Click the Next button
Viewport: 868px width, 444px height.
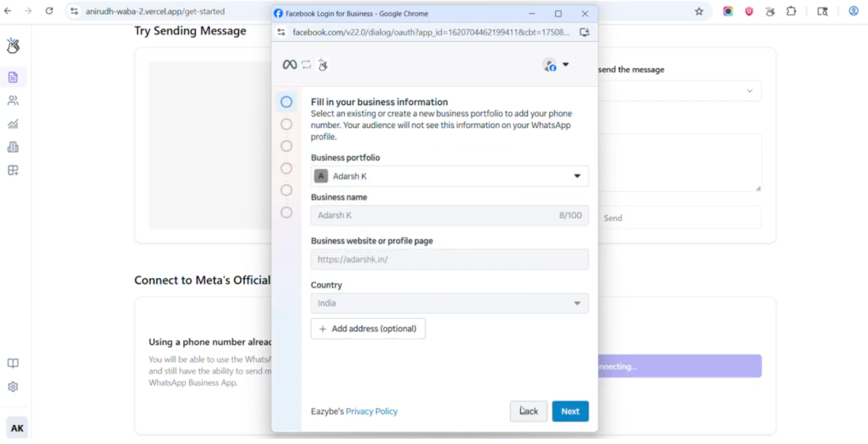pos(570,412)
